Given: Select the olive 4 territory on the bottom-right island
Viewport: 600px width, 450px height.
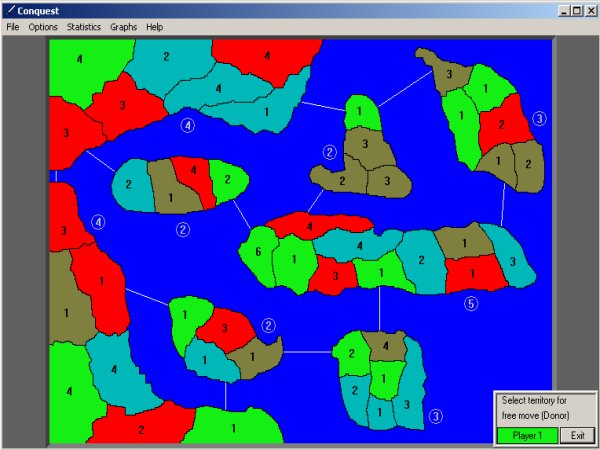Looking at the screenshot, I should (386, 345).
